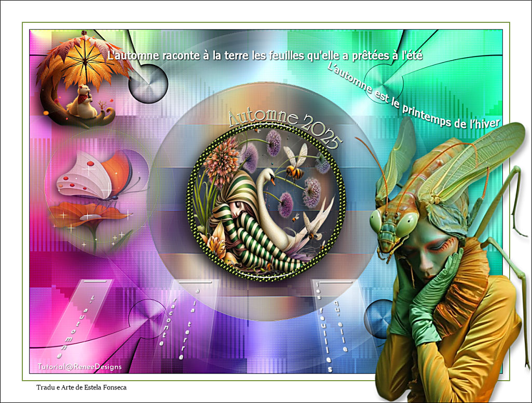Click the "L'automne raconte à la terre" headline
This screenshot has width=532, height=403.
coord(265,55)
